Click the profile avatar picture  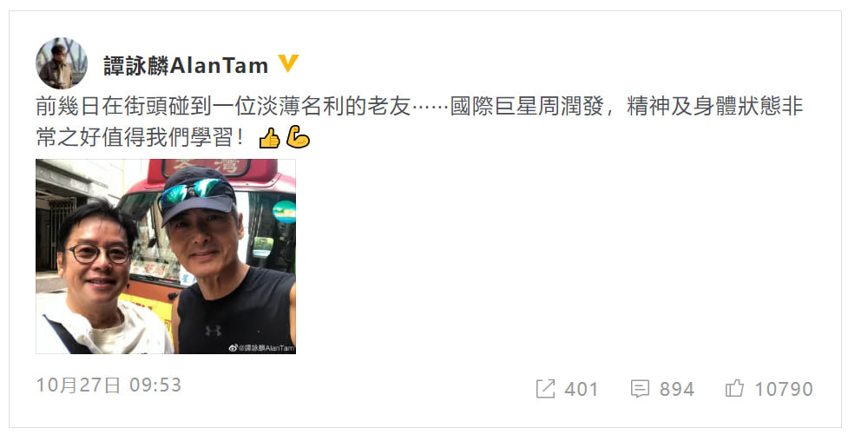pos(62,63)
